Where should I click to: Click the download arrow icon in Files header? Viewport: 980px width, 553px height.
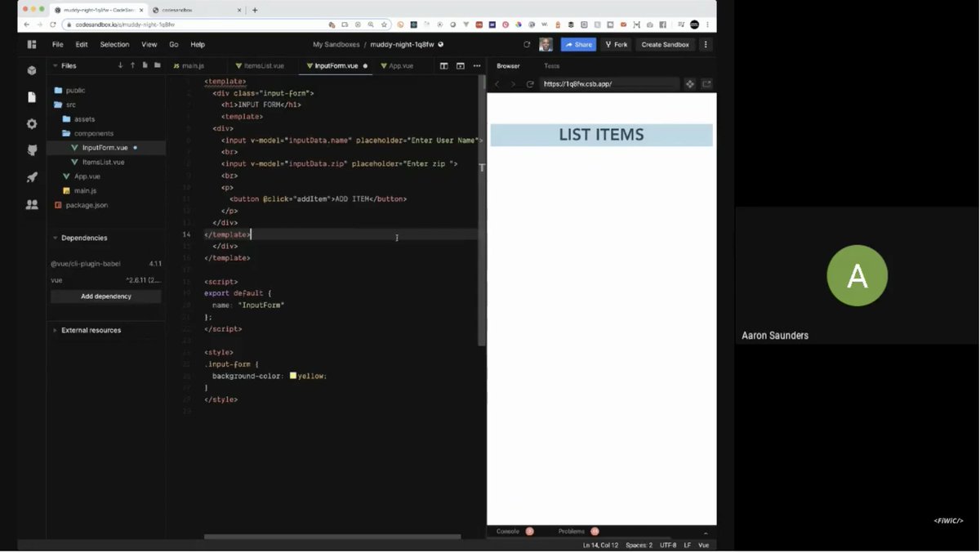coord(120,65)
